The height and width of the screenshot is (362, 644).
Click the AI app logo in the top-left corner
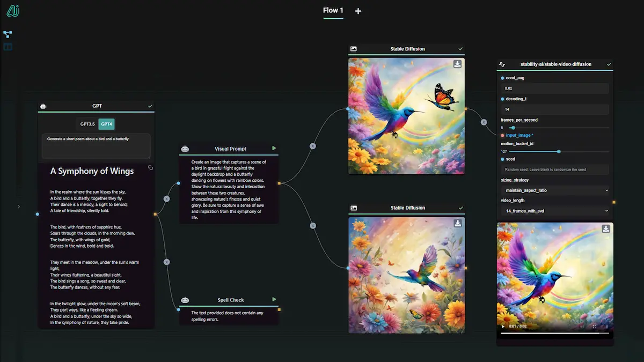tap(12, 10)
